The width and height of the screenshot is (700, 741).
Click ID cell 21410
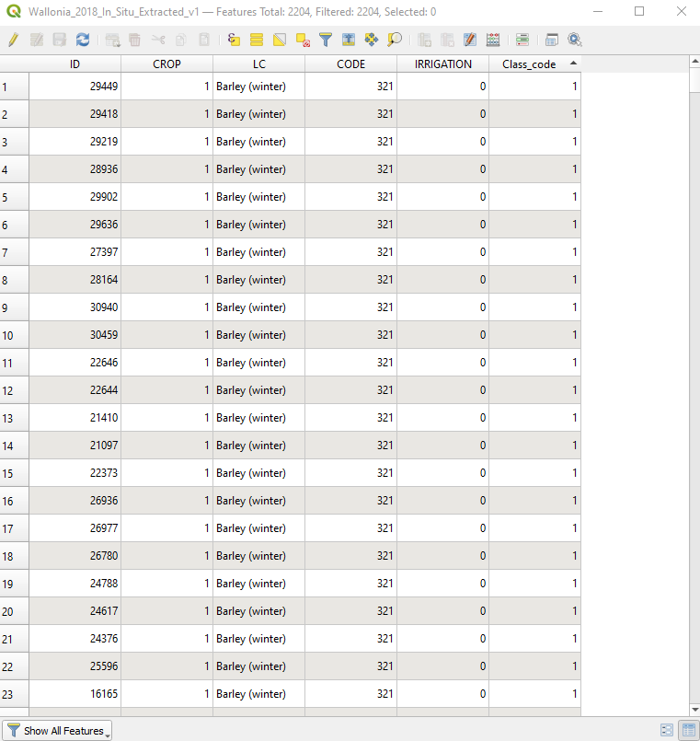coord(75,418)
